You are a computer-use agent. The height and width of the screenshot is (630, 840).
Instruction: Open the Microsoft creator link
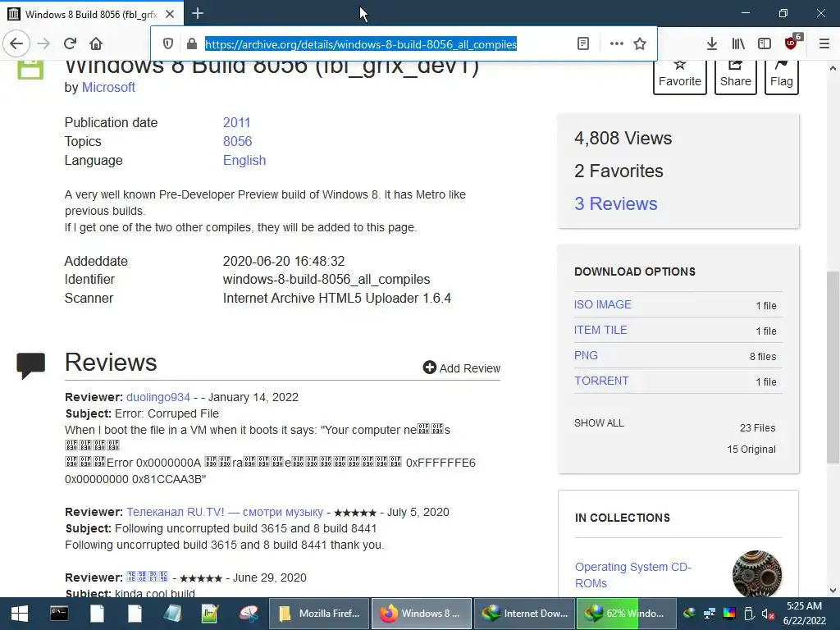(108, 87)
